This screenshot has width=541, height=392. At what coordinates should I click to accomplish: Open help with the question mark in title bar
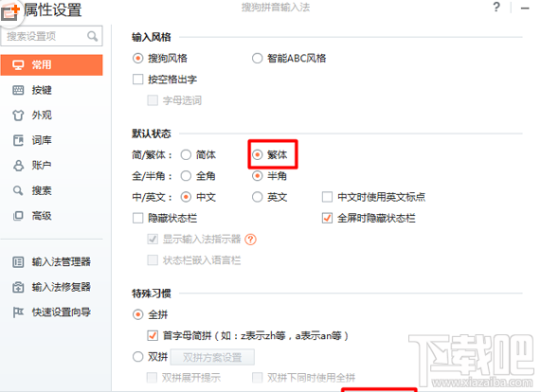pos(496,7)
